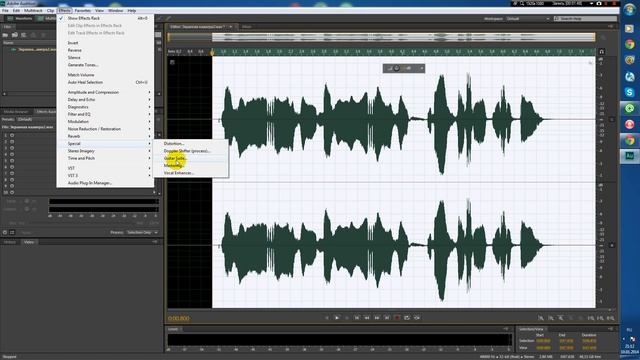Play the audio from the transport bar
Viewport: 640px width, 360px height.
tap(337, 318)
